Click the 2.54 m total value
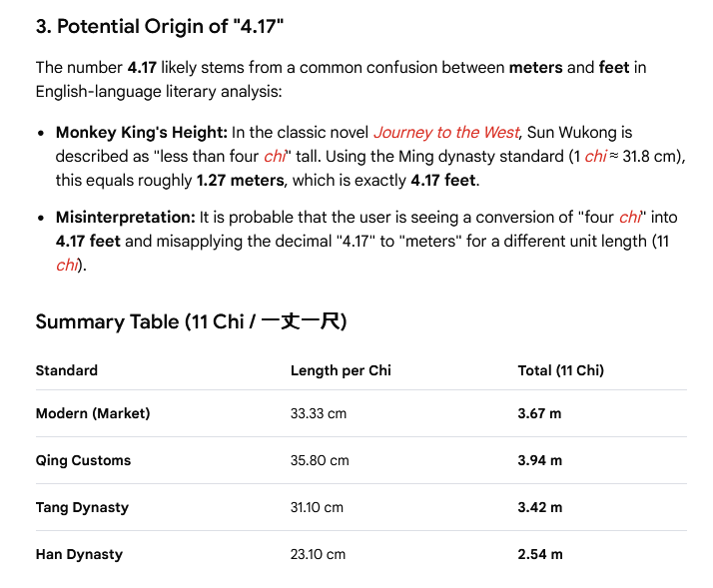This screenshot has height=588, width=713. point(540,554)
